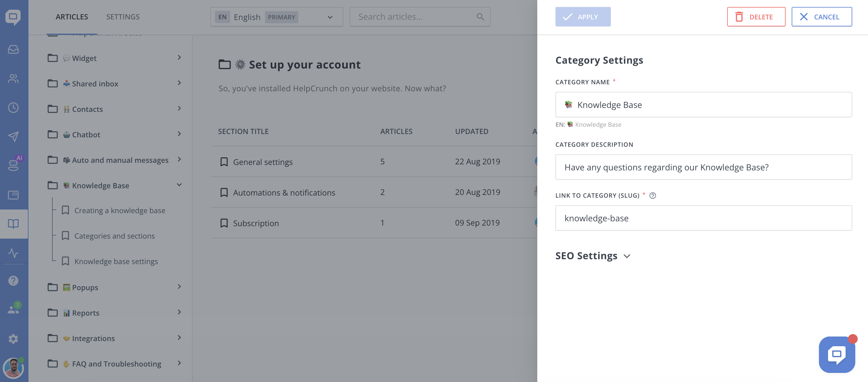868x382 pixels.
Task: Open the paper plane campaigns icon
Action: point(14,136)
